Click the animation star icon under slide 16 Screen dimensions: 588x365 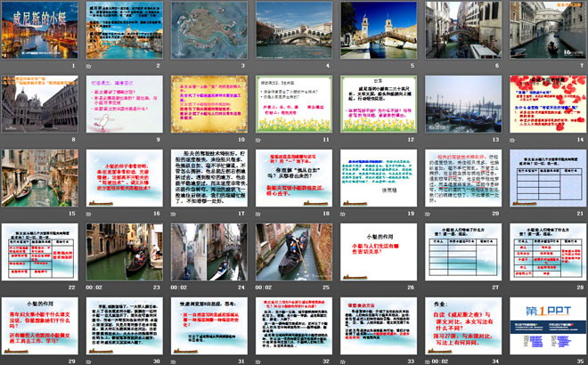[89, 214]
